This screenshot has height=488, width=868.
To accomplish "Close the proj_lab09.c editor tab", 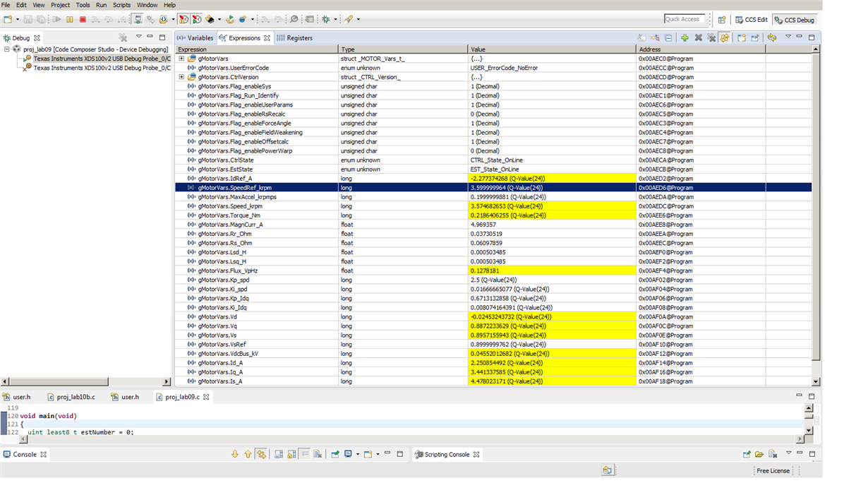I will (207, 397).
